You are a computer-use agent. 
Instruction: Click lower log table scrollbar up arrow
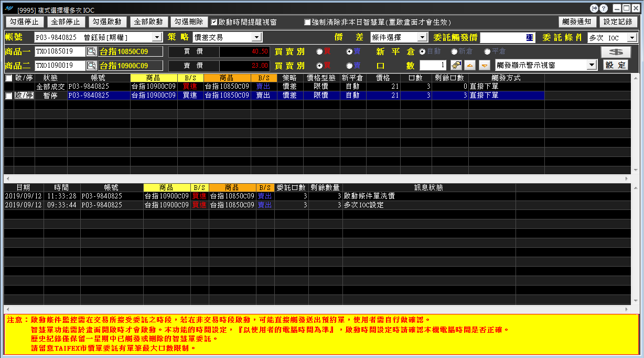pos(636,187)
